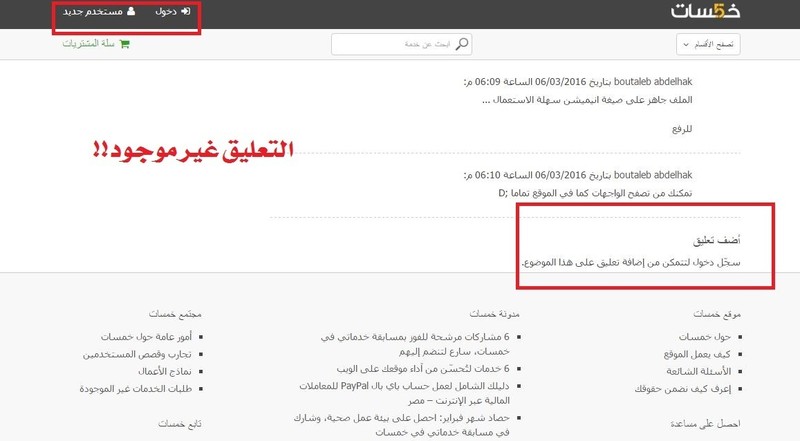Screen dimensions: 800x441
Task: Click comment text الملف جاهز على صيغة انيميشن
Action: (587, 100)
